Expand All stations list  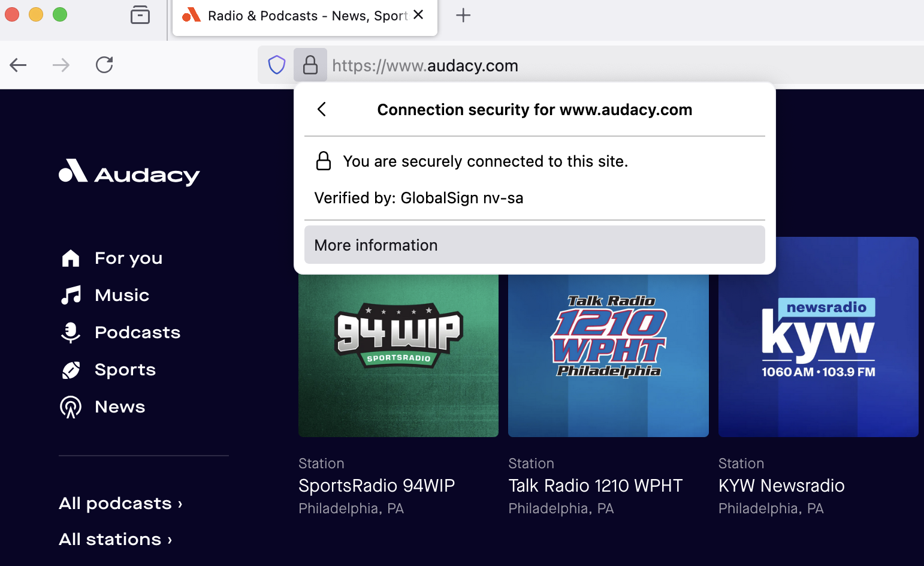[x=115, y=539]
